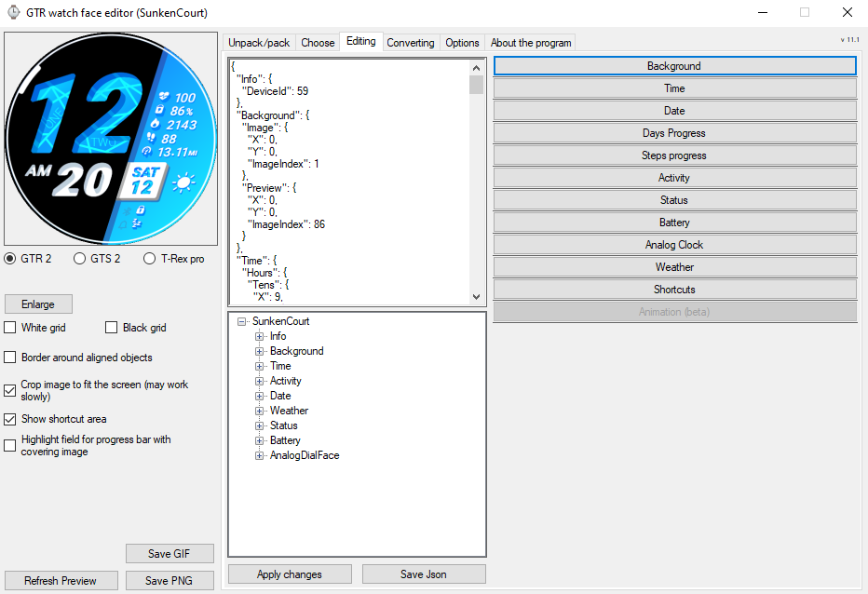The height and width of the screenshot is (594, 868).
Task: Uncheck Crop image to fit the screen
Action: pos(10,390)
